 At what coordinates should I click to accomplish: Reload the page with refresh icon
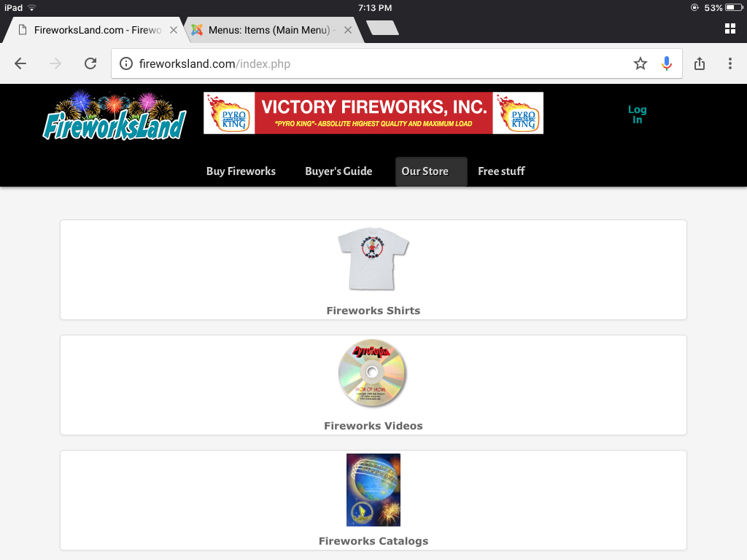90,63
